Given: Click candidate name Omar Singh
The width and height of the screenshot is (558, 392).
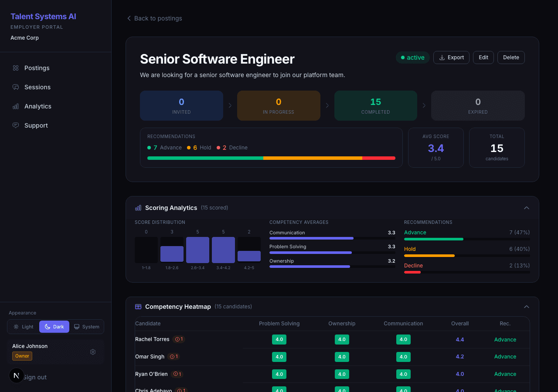Looking at the screenshot, I should (150, 357).
